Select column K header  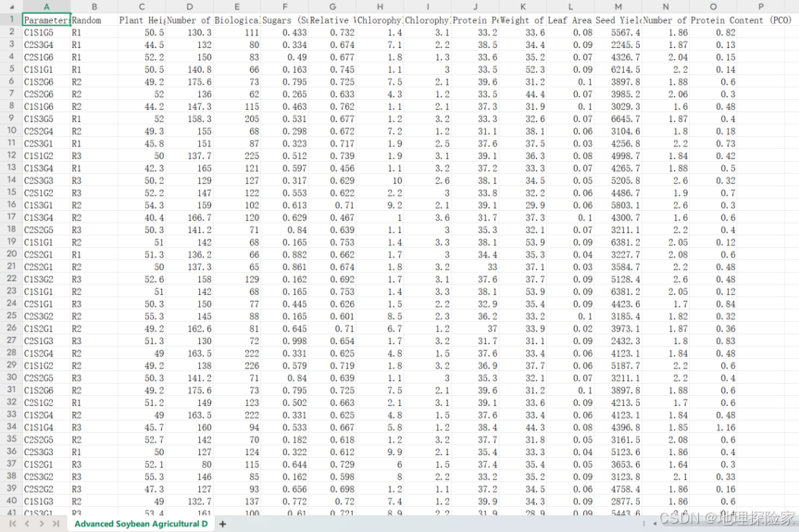pos(523,6)
